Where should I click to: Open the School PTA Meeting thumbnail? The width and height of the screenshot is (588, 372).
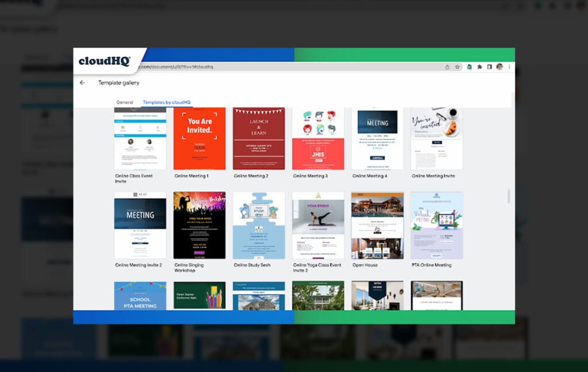[x=140, y=296]
